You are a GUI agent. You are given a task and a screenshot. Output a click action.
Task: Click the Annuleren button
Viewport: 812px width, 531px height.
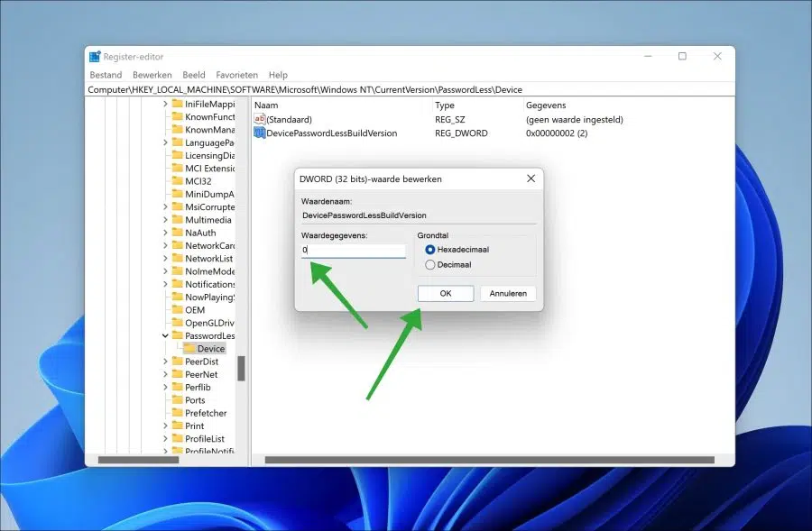tap(508, 294)
